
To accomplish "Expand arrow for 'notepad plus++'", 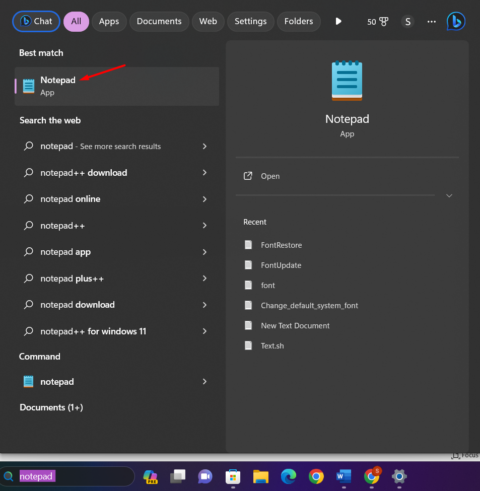I will coord(204,278).
